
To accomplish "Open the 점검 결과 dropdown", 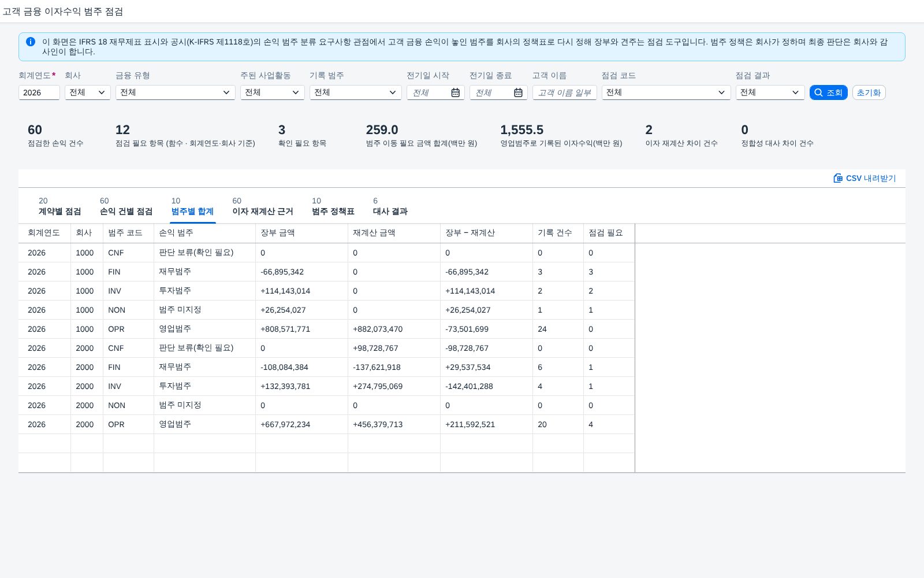I will coord(770,92).
